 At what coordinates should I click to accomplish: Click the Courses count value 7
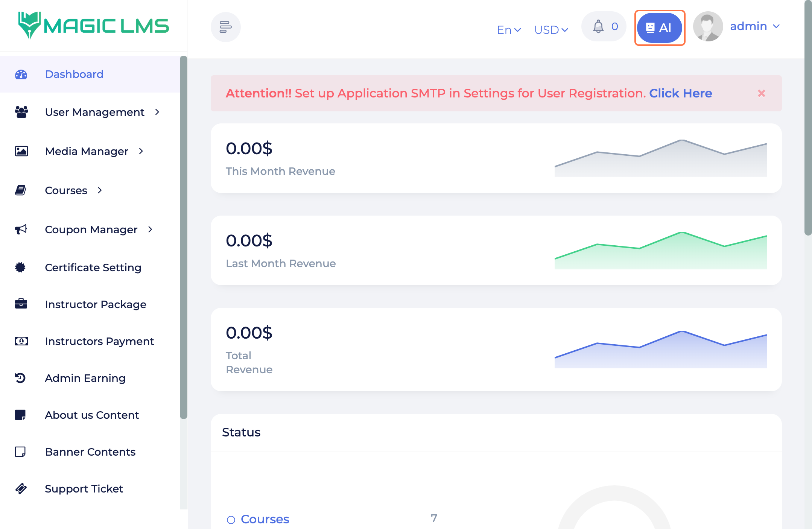coord(434,518)
